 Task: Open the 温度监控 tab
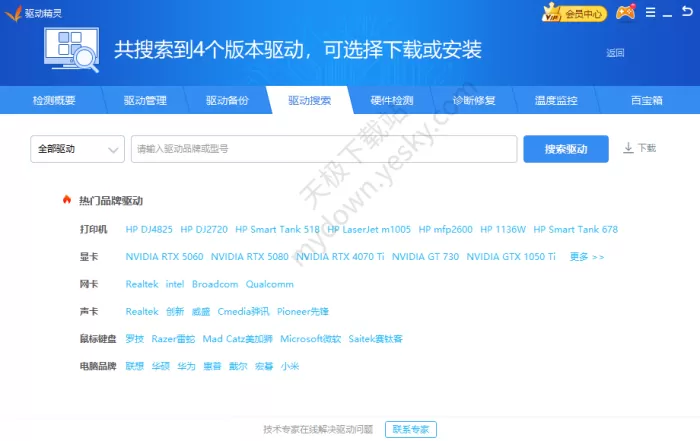tap(556, 100)
